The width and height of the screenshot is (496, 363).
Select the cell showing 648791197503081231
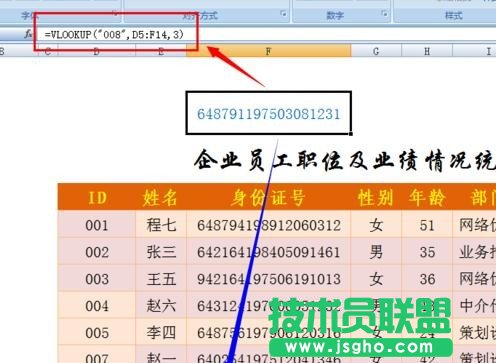tap(268, 113)
